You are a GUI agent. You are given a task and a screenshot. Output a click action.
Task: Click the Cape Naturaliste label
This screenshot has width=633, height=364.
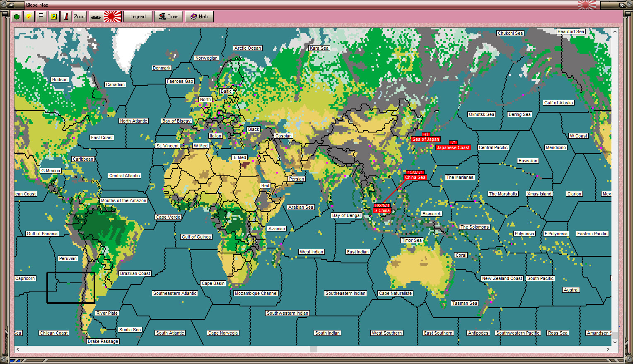(x=396, y=293)
